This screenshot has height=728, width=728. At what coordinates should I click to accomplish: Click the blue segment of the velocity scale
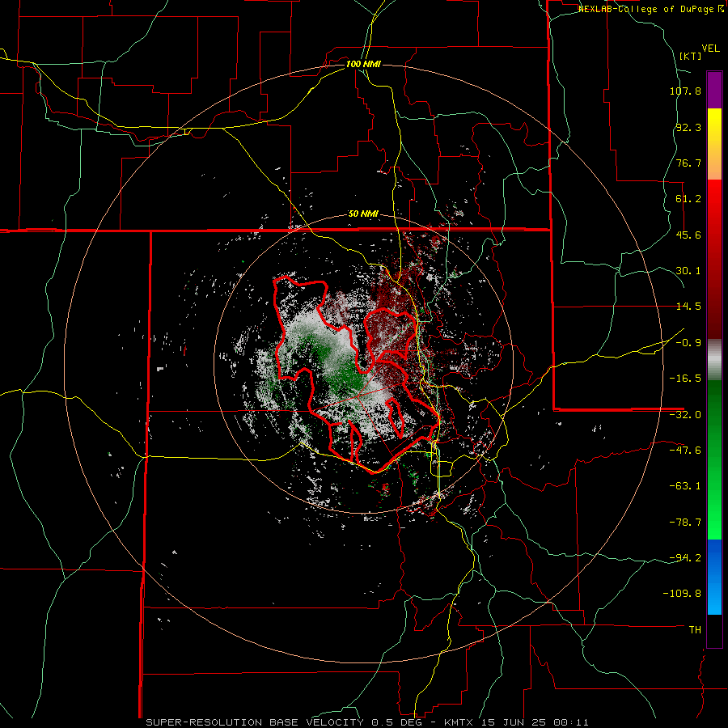coord(714,577)
